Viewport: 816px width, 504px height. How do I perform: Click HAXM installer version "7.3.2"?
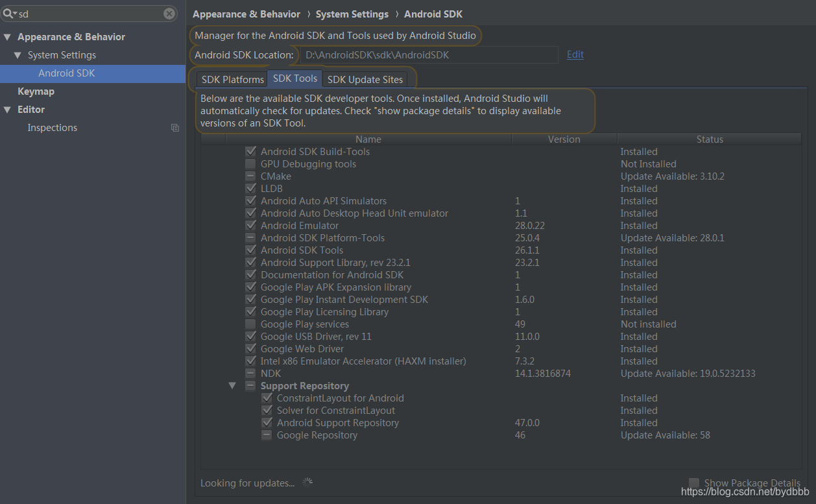click(x=525, y=361)
